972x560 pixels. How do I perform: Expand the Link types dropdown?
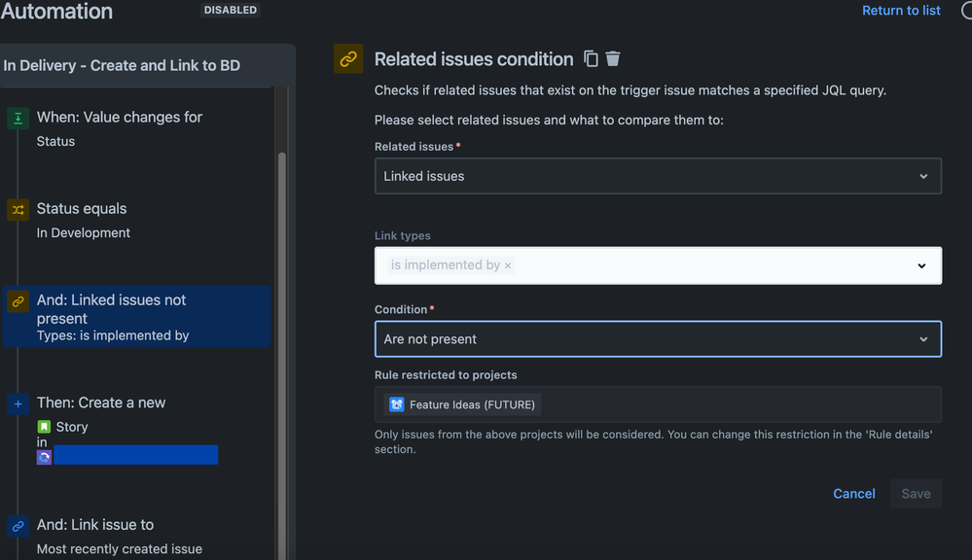tap(921, 265)
